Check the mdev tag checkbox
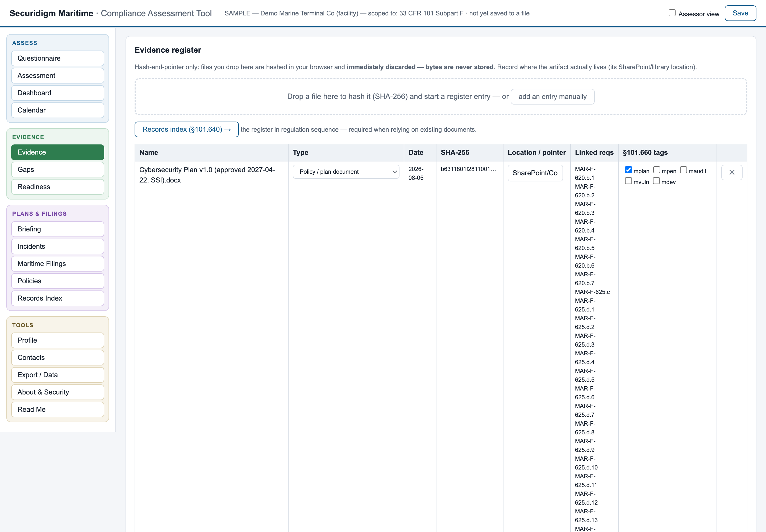The height and width of the screenshot is (532, 766). coord(656,181)
